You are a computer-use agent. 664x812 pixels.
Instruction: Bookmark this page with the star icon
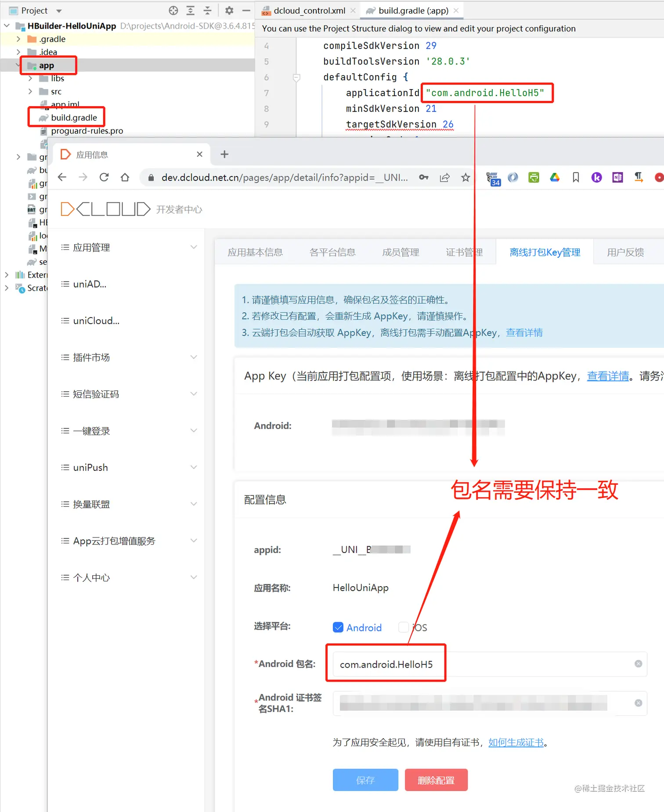coord(466,177)
